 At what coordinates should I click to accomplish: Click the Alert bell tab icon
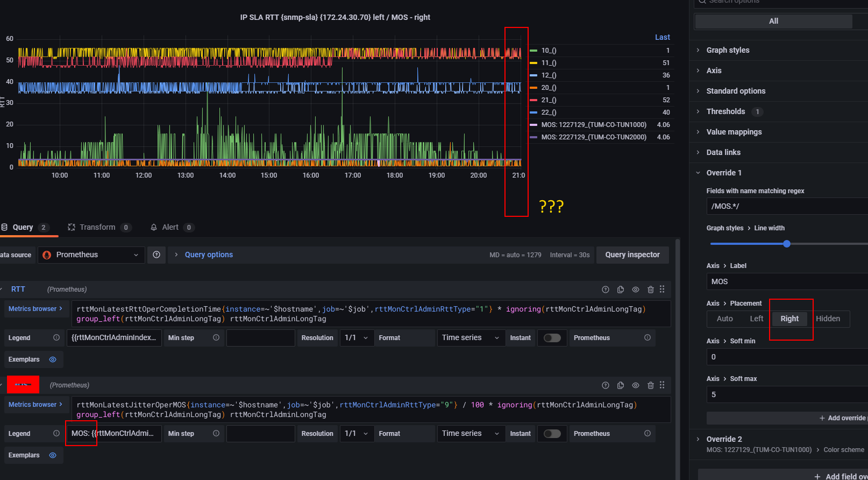point(154,228)
